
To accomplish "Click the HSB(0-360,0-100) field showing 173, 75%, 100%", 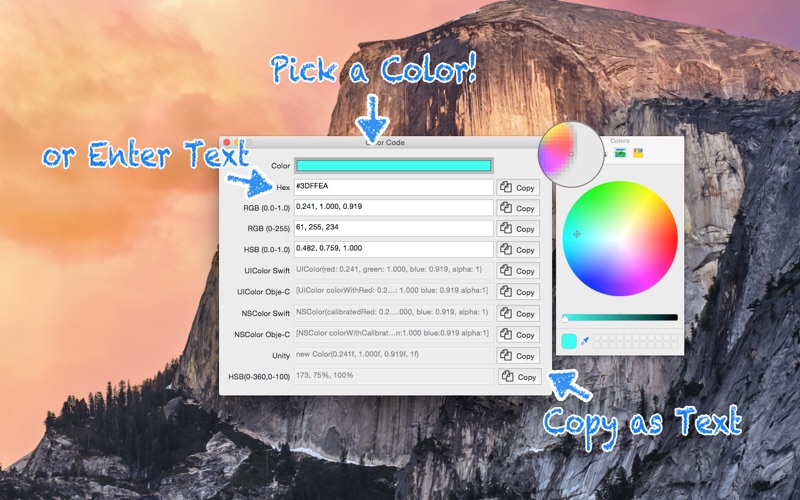I will tap(393, 376).
